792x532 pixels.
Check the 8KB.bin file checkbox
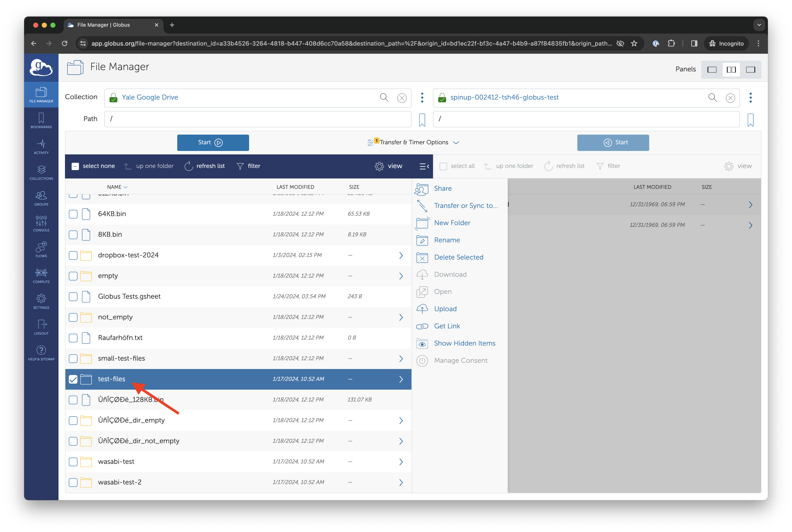(73, 235)
